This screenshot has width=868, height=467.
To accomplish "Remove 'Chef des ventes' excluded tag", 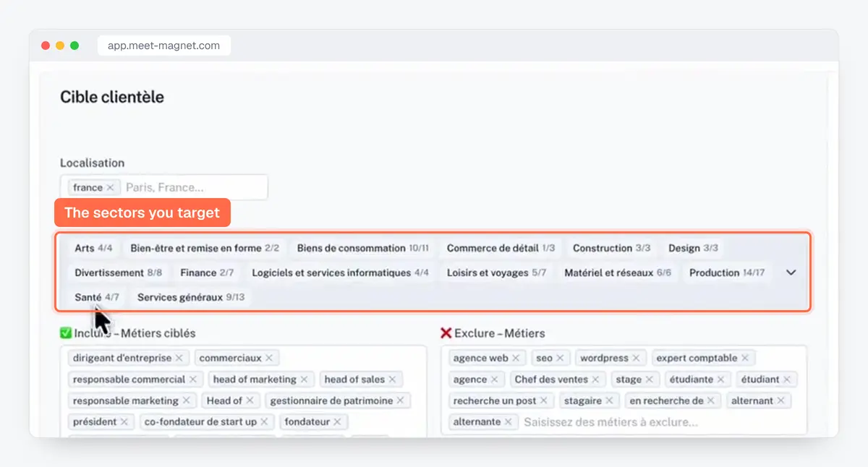I will [x=595, y=379].
